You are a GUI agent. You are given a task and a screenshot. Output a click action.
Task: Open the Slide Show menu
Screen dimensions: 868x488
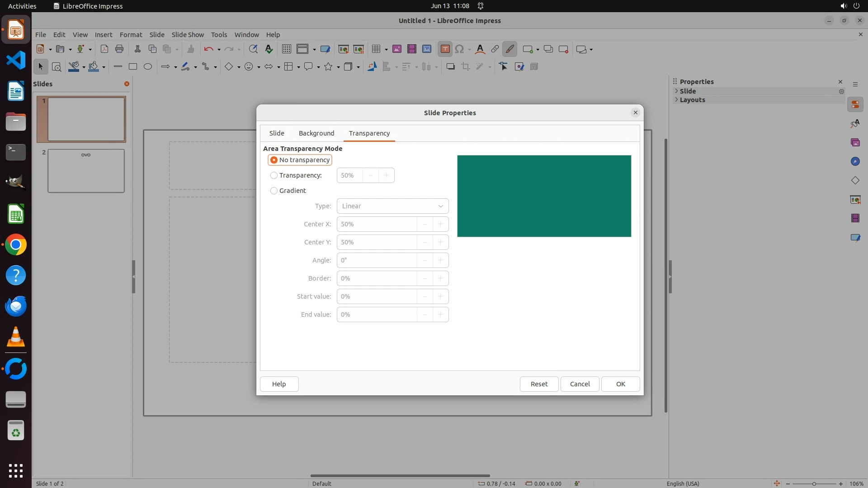[x=188, y=35]
